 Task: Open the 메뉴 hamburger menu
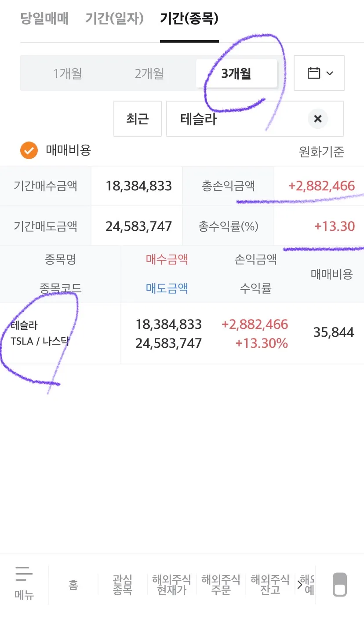(x=24, y=584)
